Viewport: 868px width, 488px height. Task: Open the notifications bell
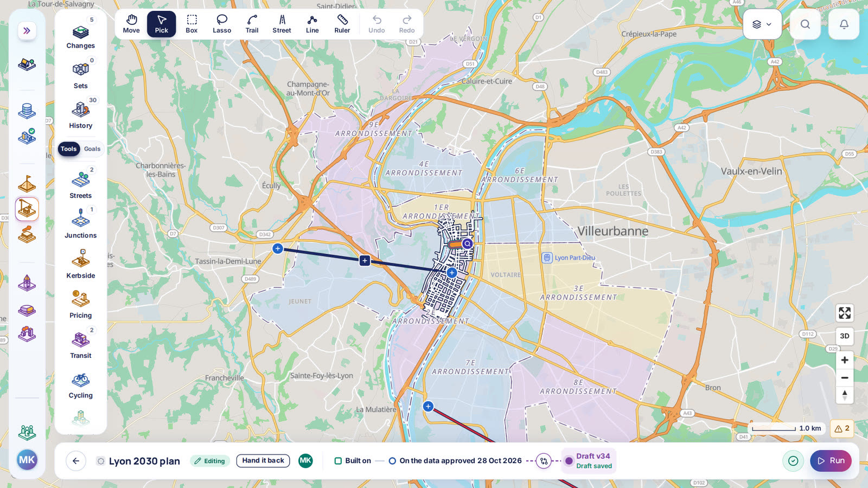pos(844,24)
